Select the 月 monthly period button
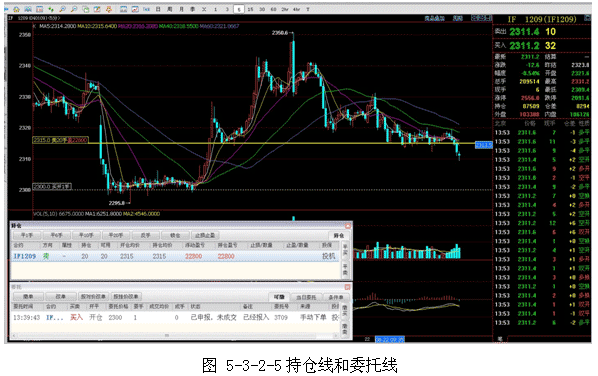 [x=181, y=9]
